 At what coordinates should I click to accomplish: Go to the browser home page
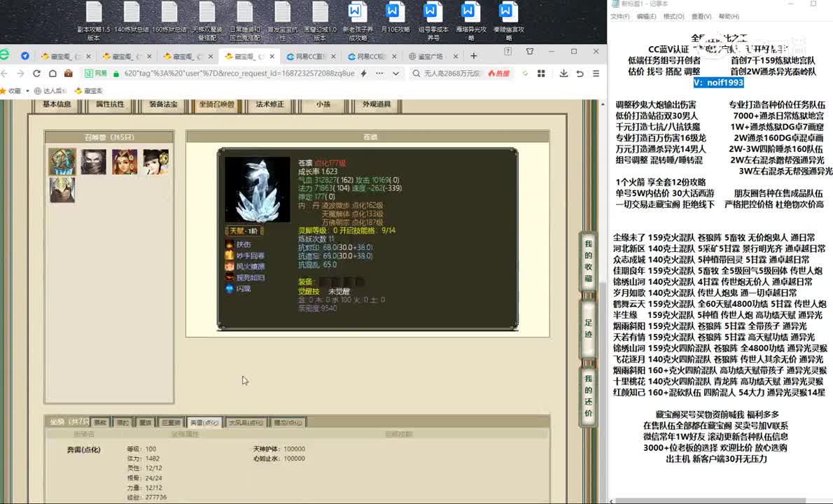[x=52, y=73]
